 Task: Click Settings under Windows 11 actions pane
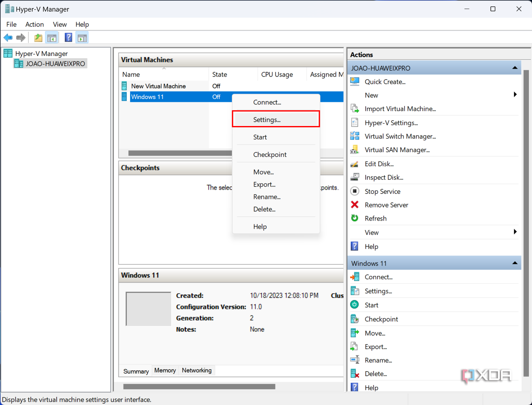[378, 291]
